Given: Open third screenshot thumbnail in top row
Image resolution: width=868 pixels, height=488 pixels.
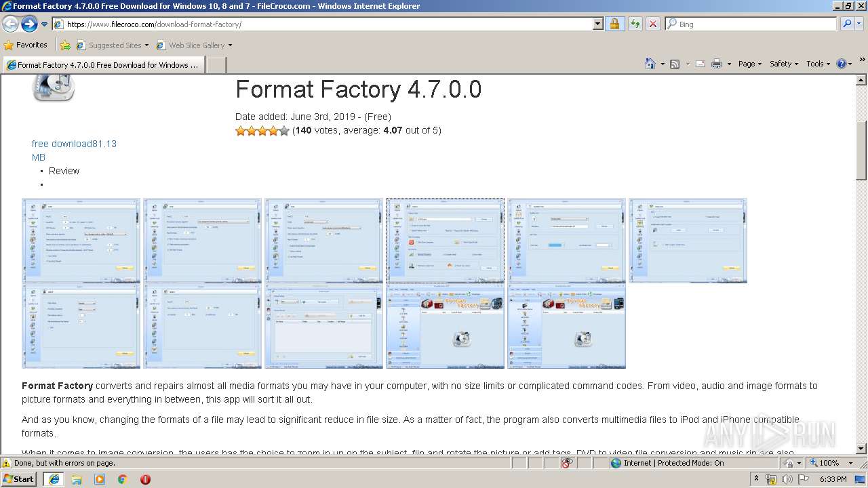Looking at the screenshot, I should point(323,241).
